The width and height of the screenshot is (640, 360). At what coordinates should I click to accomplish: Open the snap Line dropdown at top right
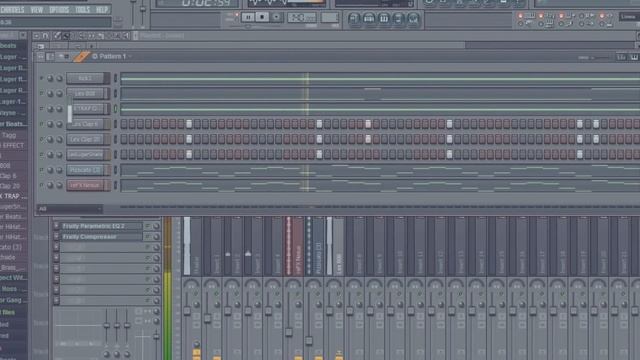629,17
